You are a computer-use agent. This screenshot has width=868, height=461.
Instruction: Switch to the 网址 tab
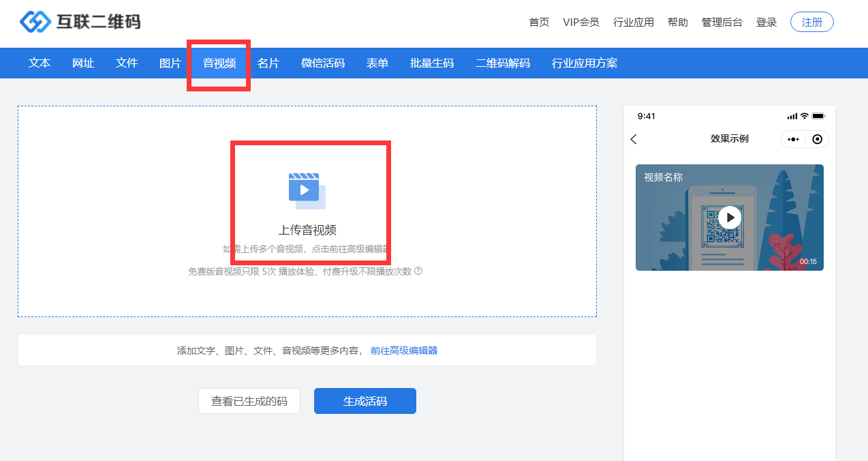point(83,63)
